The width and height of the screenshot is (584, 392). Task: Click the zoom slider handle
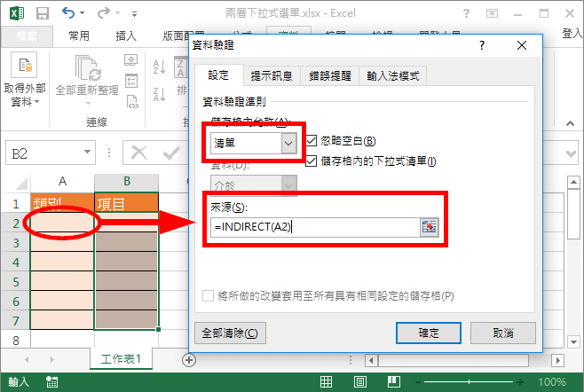[469, 382]
